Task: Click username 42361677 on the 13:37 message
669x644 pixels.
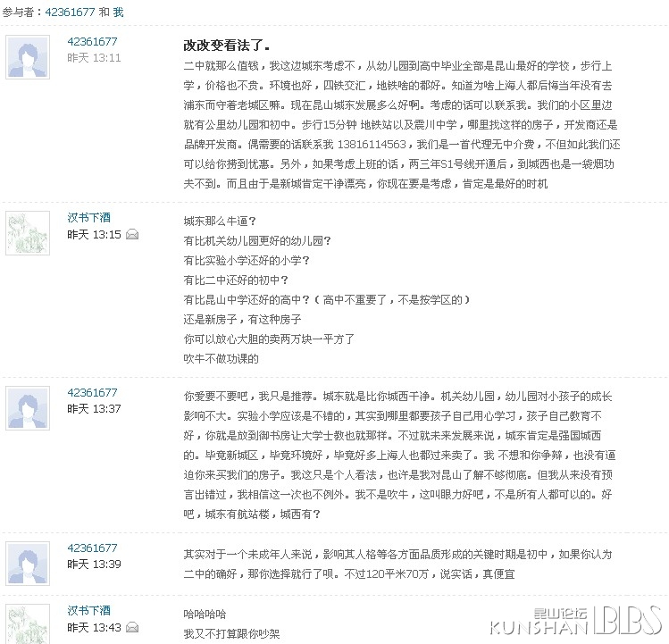Action: (92, 393)
